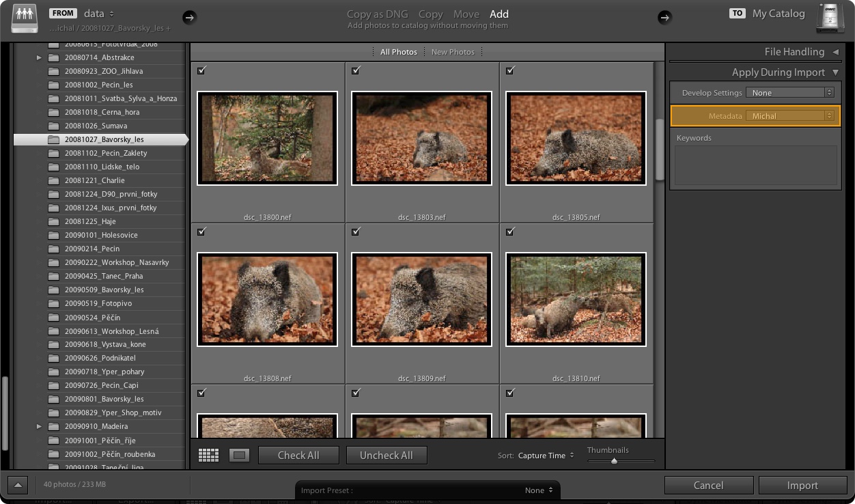The image size is (855, 504).
Task: Select Add import mode
Action: tap(499, 14)
